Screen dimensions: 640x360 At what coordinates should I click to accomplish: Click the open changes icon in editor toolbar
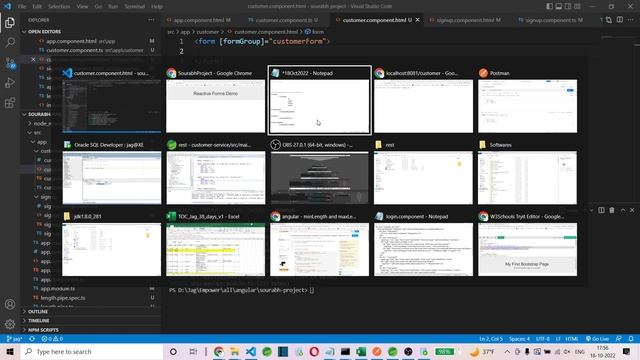[609, 20]
